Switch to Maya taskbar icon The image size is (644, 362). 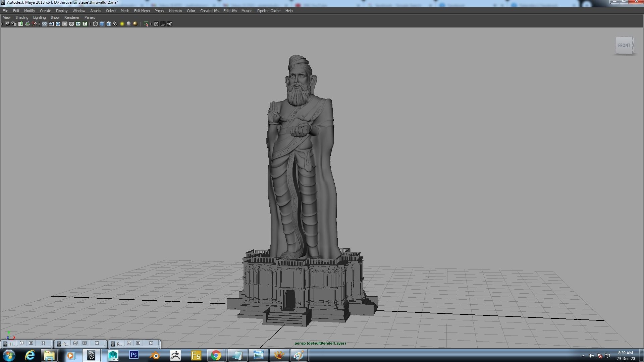(x=113, y=355)
